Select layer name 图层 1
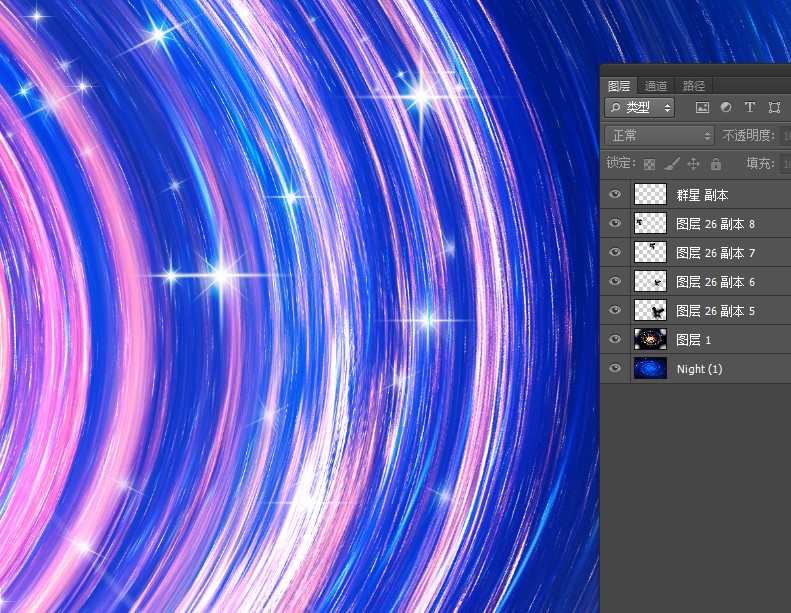 click(x=694, y=340)
